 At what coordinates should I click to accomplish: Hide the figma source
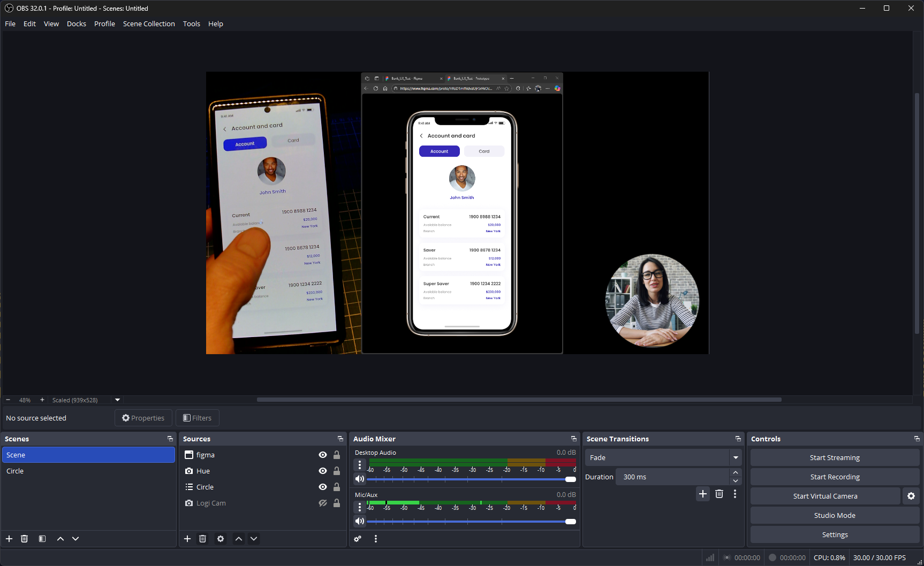322,455
